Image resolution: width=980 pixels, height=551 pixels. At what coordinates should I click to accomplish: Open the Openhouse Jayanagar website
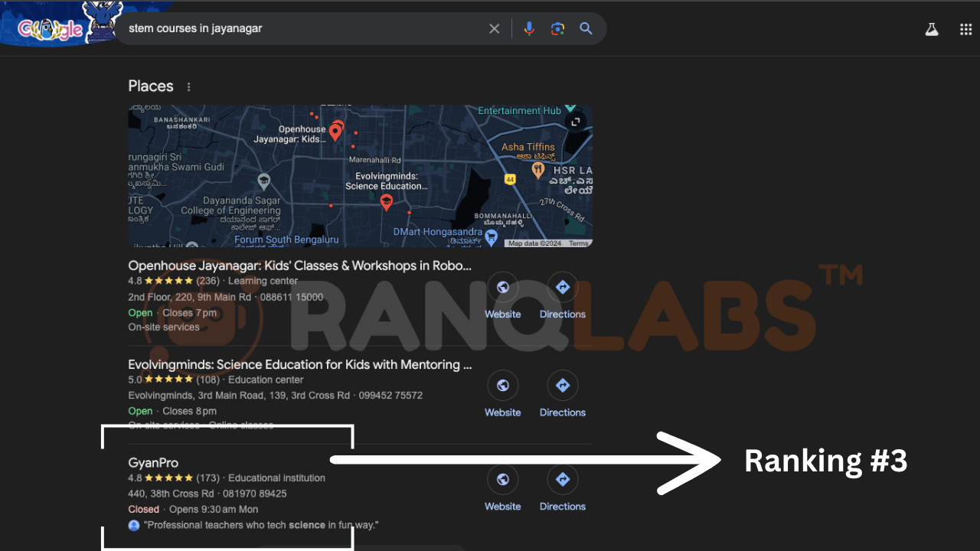pos(502,296)
